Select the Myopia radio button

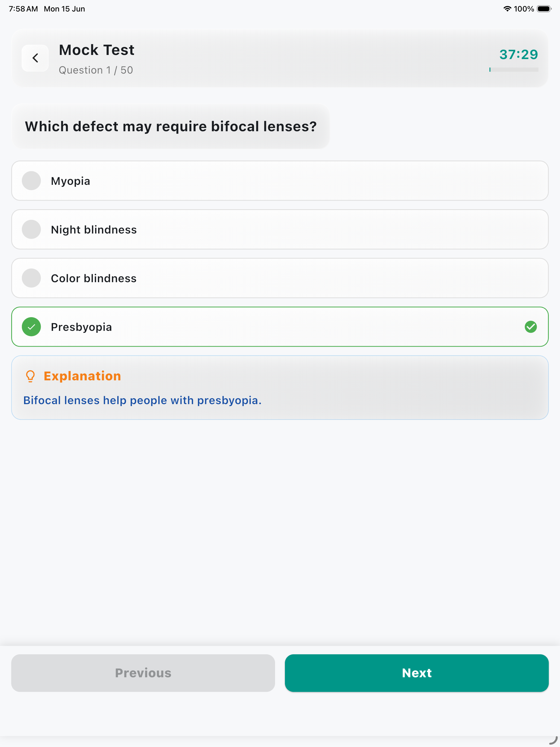coord(31,181)
